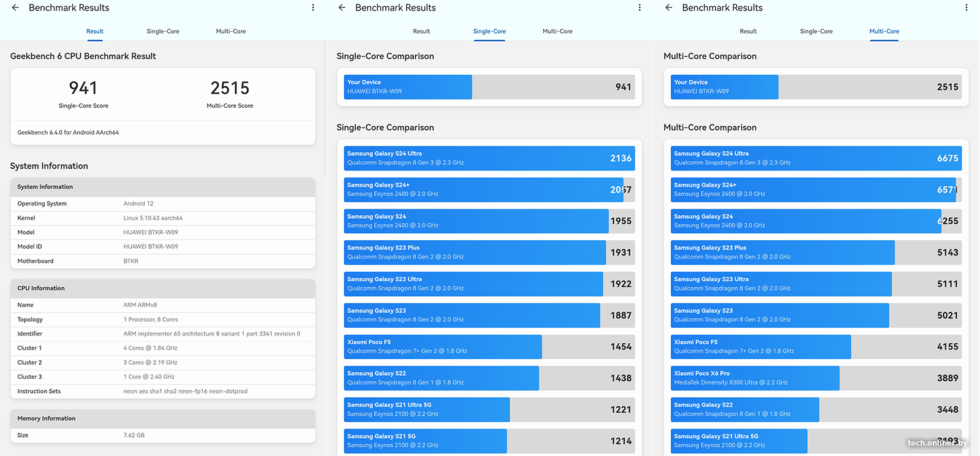Image resolution: width=980 pixels, height=456 pixels.
Task: Select the Model ID row
Action: pyautogui.click(x=163, y=246)
